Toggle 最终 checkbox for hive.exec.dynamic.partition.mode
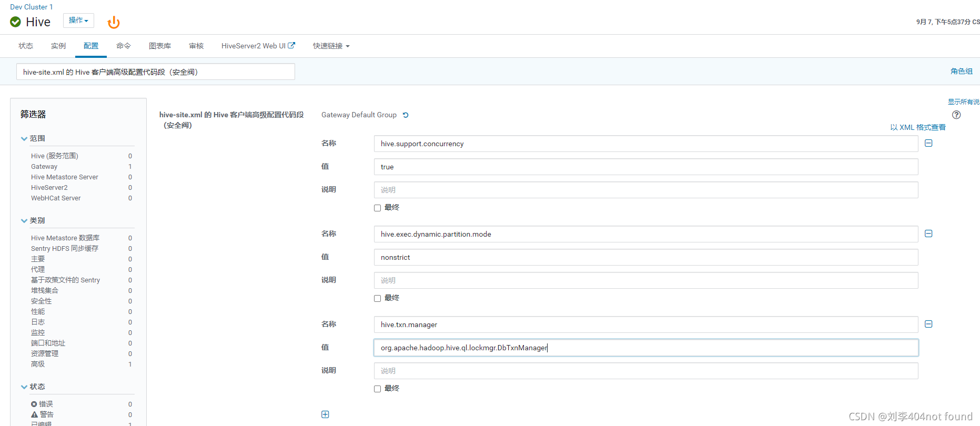 [377, 298]
